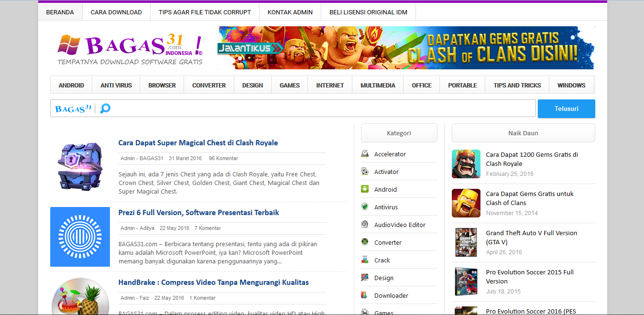
Task: Click the Downloader category icon
Action: click(365, 295)
